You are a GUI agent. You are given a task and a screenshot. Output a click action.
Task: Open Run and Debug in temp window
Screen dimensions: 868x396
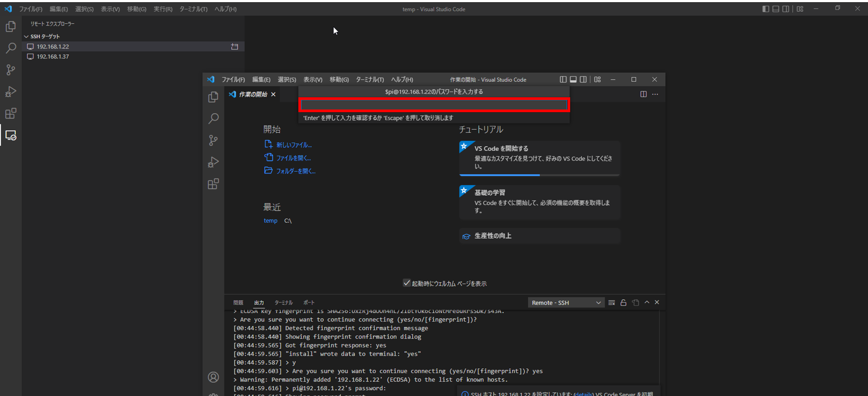tap(11, 92)
